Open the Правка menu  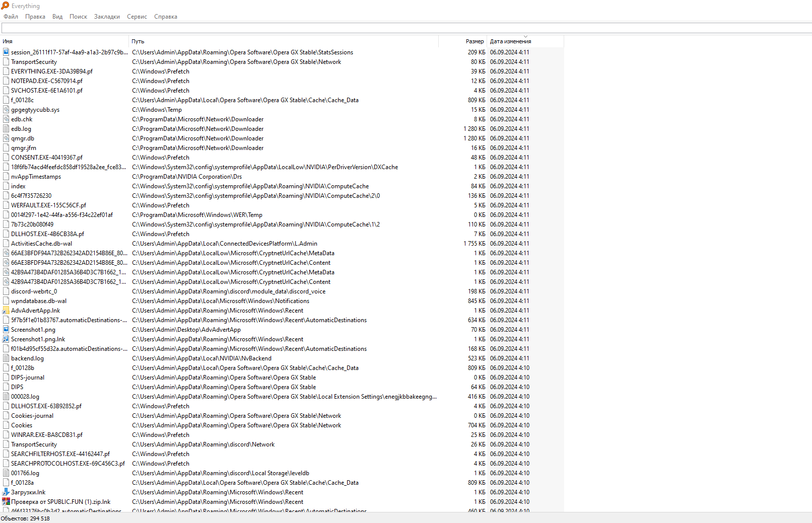35,17
